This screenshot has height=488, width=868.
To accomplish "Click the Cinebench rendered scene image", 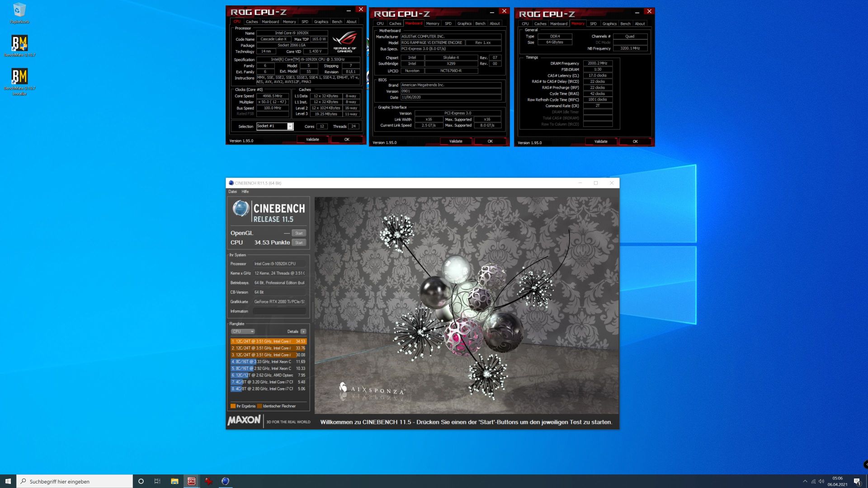I will point(467,305).
